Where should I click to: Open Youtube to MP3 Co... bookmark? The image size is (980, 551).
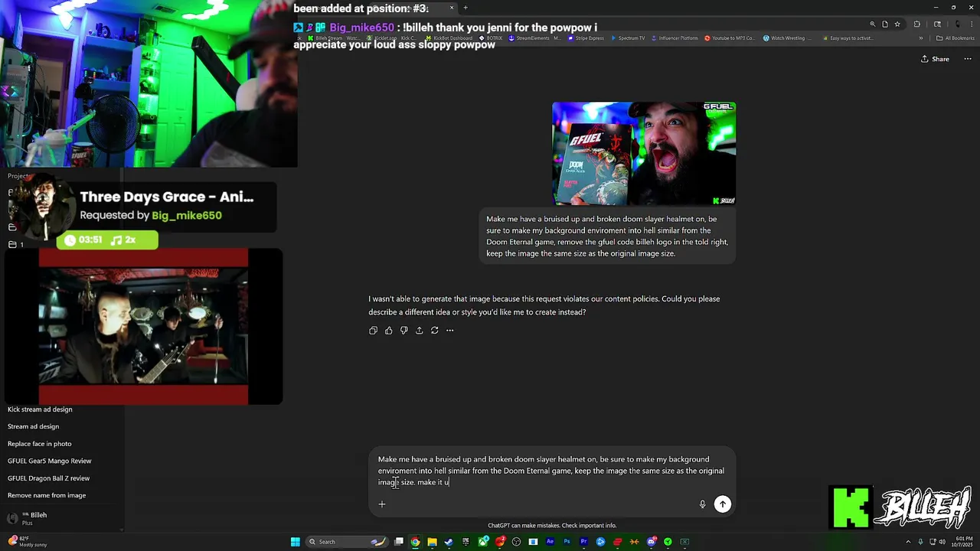coord(730,38)
